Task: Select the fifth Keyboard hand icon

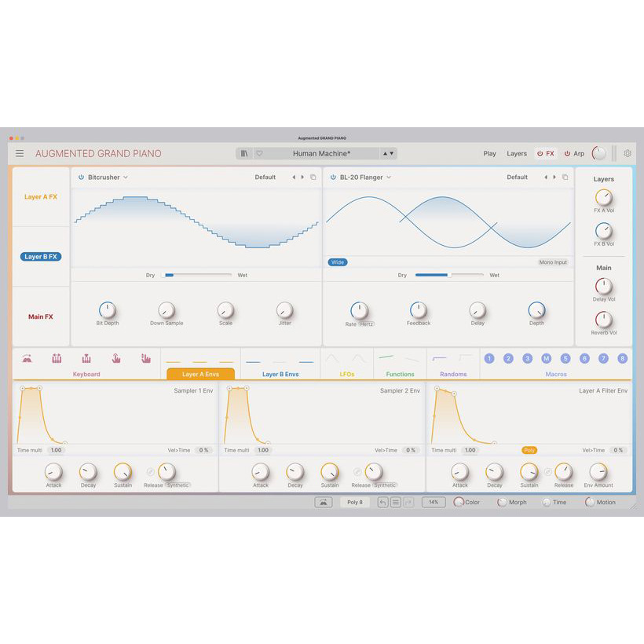Action: click(x=146, y=359)
